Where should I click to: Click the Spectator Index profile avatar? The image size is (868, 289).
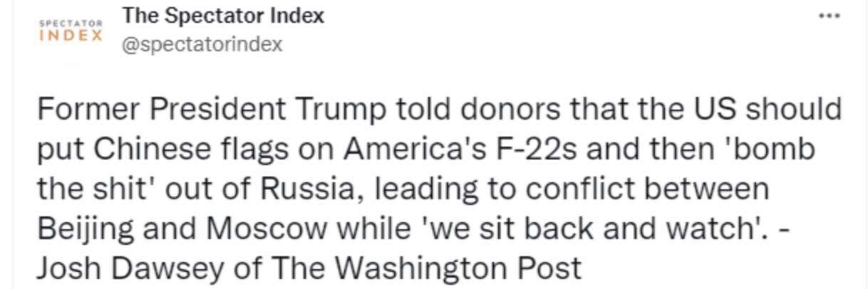click(70, 30)
